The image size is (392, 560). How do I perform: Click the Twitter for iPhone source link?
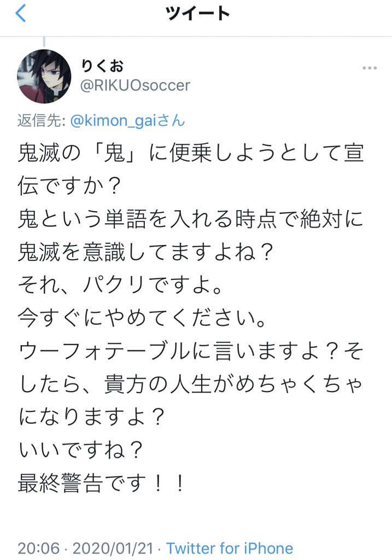click(229, 547)
